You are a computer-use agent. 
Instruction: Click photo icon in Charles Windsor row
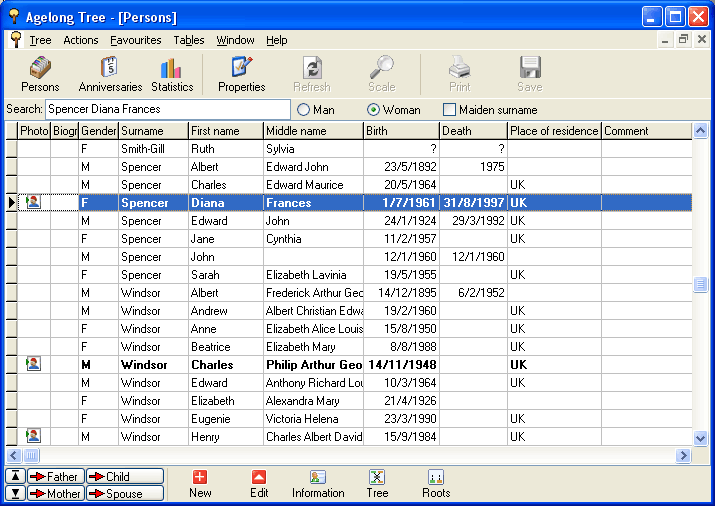tap(33, 364)
